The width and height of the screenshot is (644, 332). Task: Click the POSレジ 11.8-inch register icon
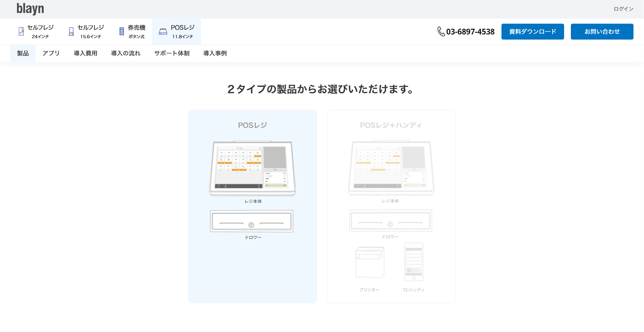(x=163, y=31)
